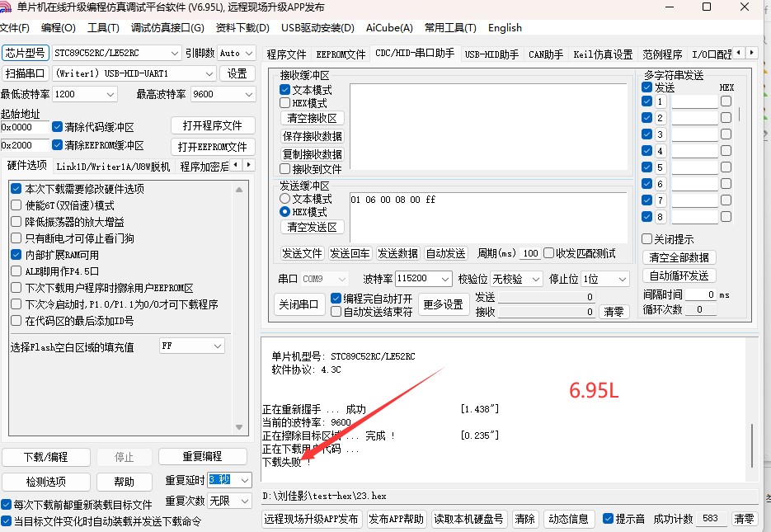The width and height of the screenshot is (771, 532).
Task: Open 停止位 1位 dropdown
Action: pyautogui.click(x=604, y=279)
